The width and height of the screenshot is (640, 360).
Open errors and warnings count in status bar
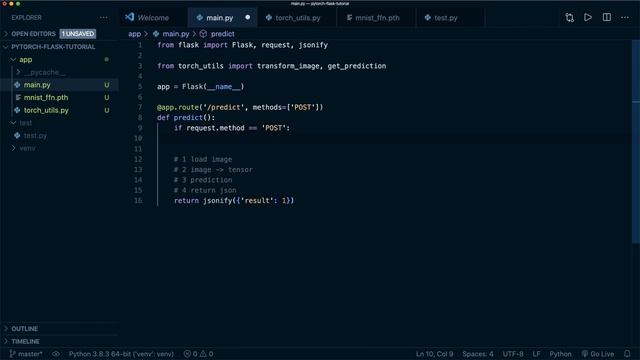click(x=198, y=354)
